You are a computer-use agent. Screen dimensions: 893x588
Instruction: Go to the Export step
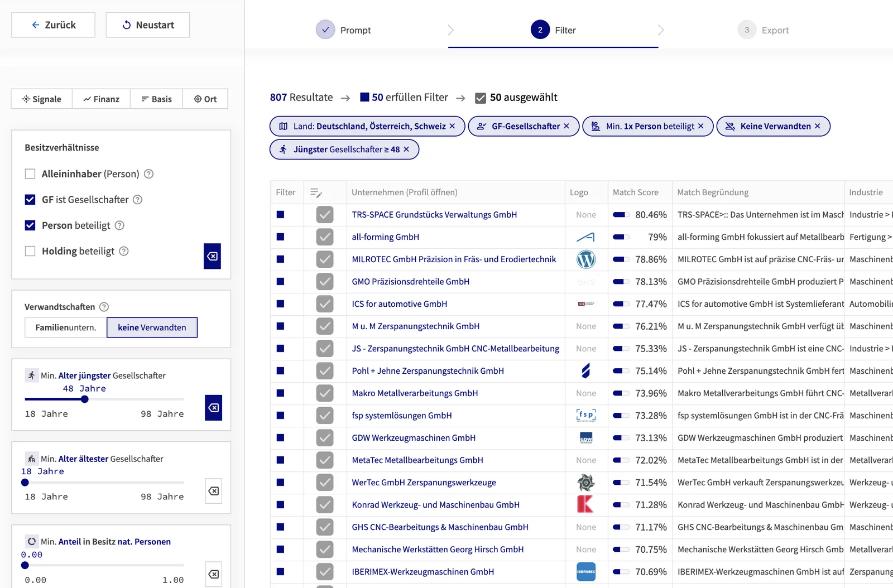point(763,30)
